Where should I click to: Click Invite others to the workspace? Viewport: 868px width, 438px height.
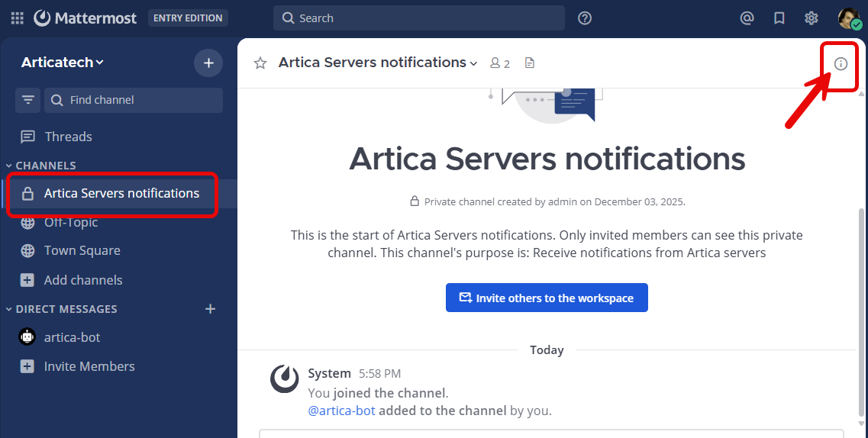click(x=547, y=298)
